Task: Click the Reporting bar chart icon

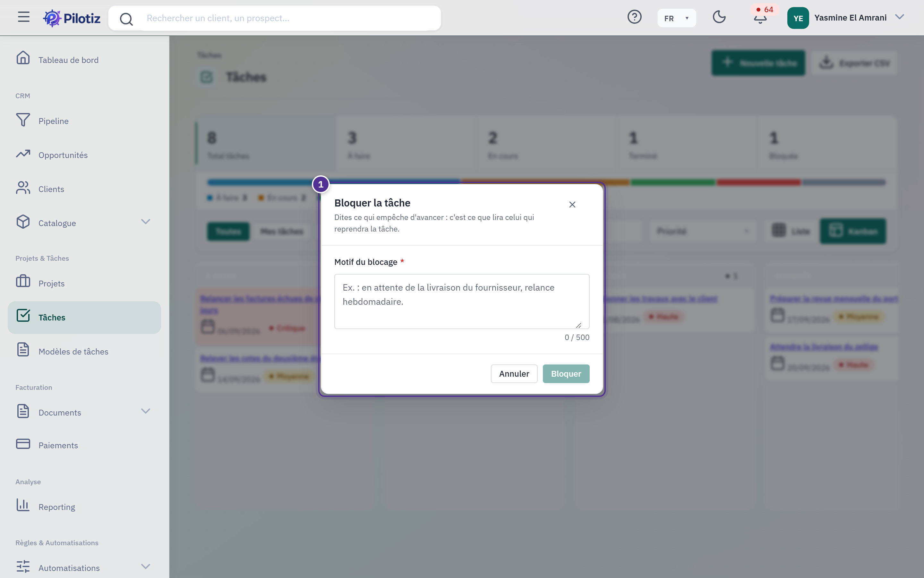Action: 23,505
